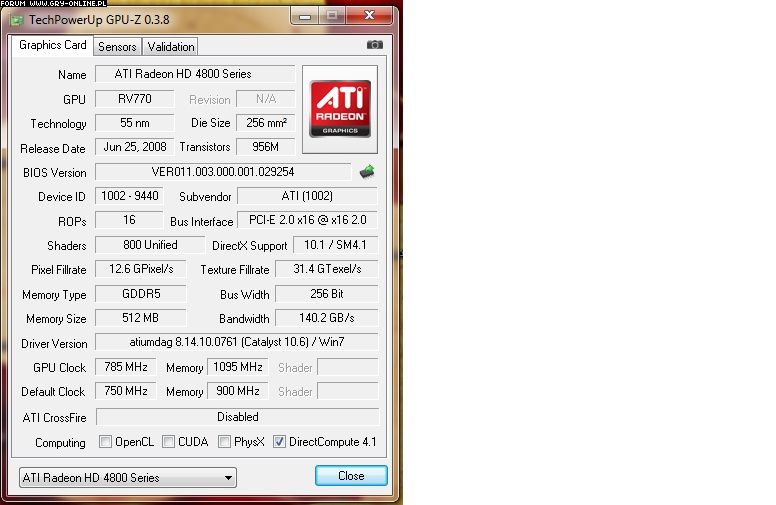Click the TechPowerUp GPU-Z 0.3.8 title text
Image resolution: width=776 pixels, height=505 pixels.
coord(99,20)
